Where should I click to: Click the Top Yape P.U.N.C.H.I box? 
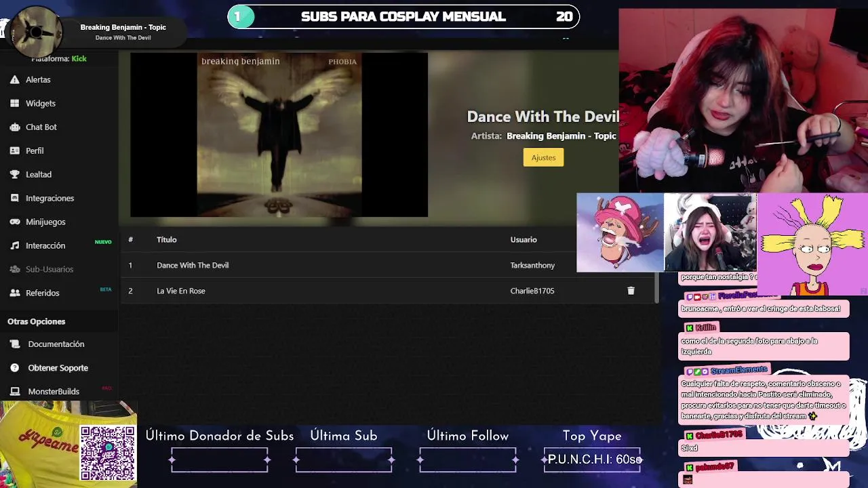coord(592,460)
